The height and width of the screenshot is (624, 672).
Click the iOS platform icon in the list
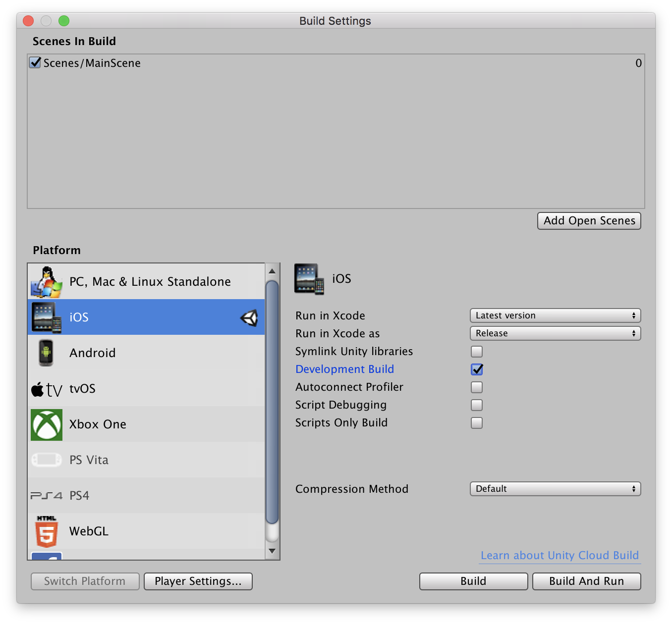click(46, 317)
